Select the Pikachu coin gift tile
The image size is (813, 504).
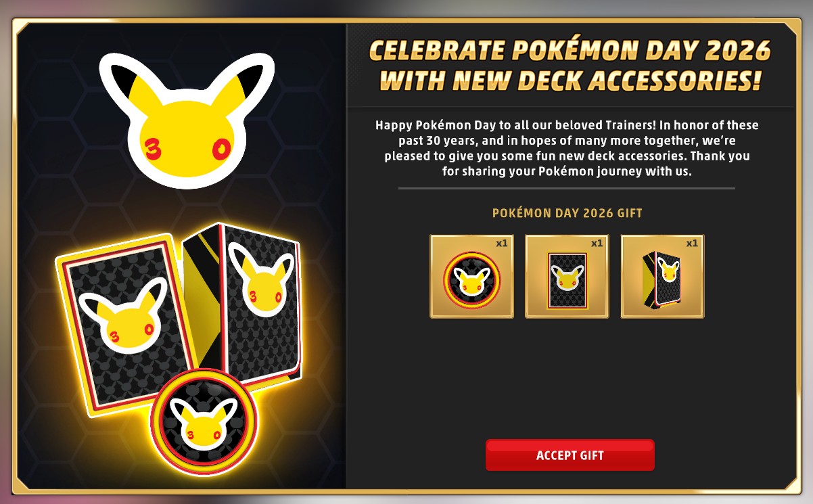[471, 276]
